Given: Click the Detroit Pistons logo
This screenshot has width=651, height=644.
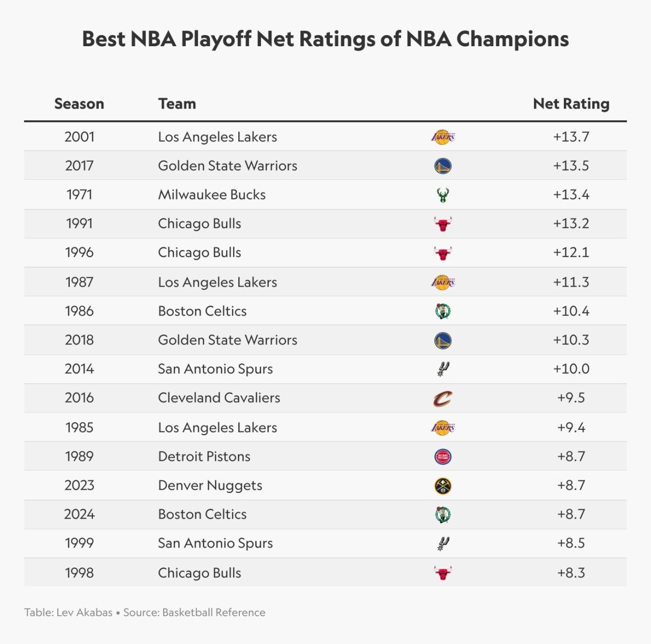Looking at the screenshot, I should point(443,457).
